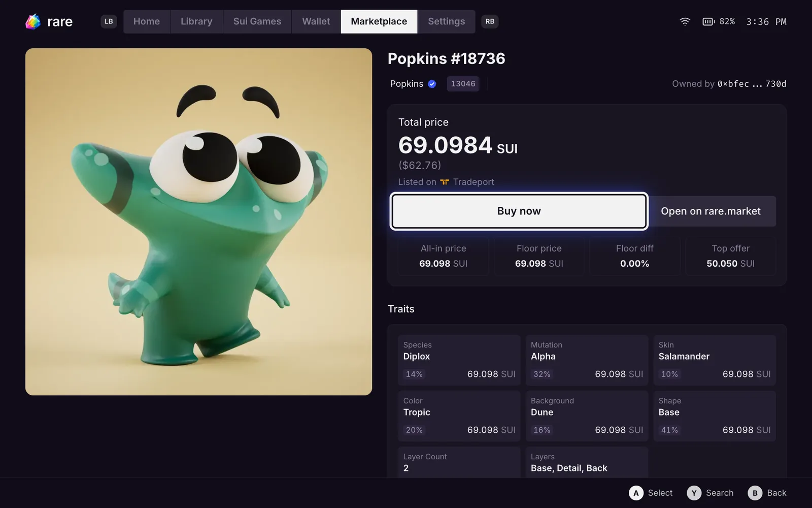Click the 69.0984 SUI total price

[458, 145]
